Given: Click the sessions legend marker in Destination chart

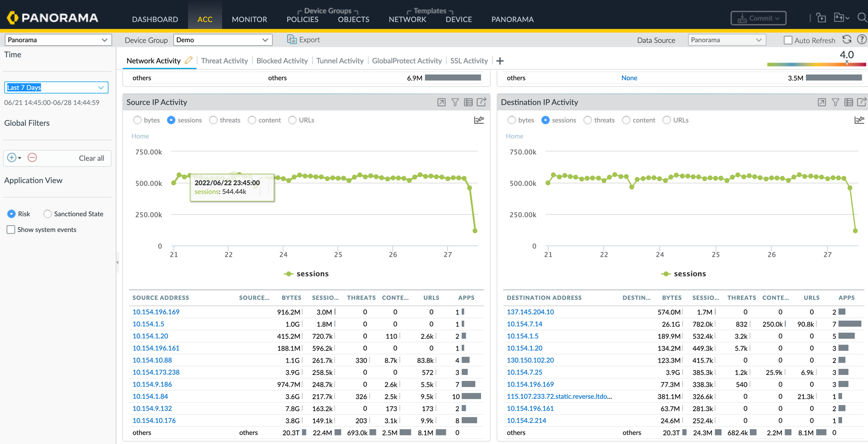Looking at the screenshot, I should [x=666, y=274].
